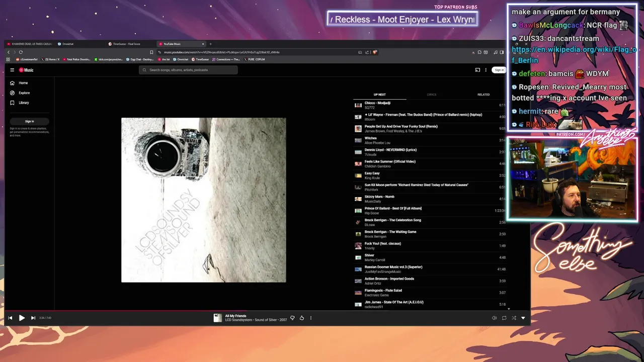Switch to the LYRICS tab
Image resolution: width=644 pixels, height=362 pixels.
(432, 95)
